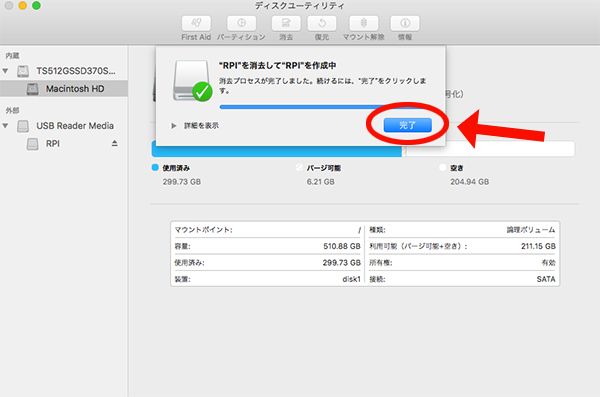Click the Macintosh HD disk icon
Viewport: 600px width, 397px height.
click(x=33, y=89)
